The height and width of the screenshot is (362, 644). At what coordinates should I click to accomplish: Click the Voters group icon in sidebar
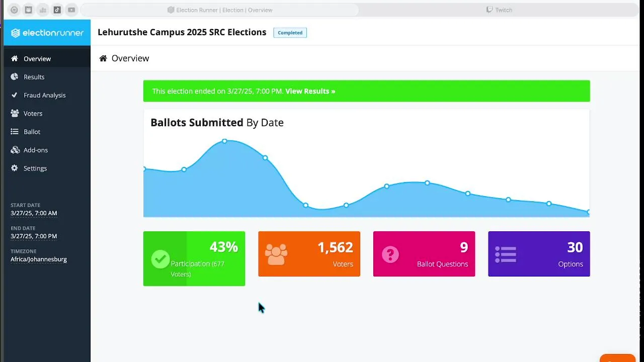[15, 114]
